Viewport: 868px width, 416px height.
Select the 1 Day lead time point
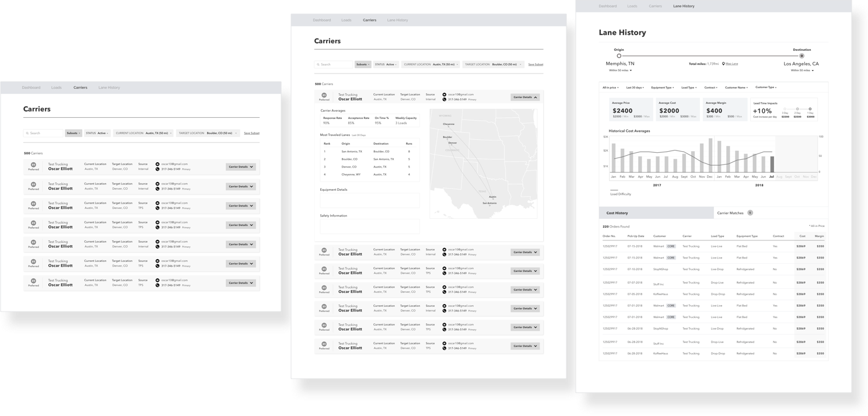coord(810,109)
